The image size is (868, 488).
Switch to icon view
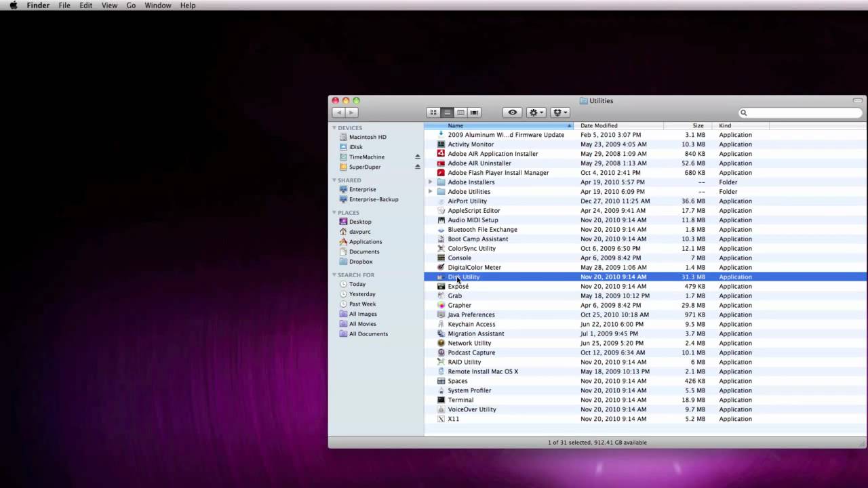pos(433,113)
